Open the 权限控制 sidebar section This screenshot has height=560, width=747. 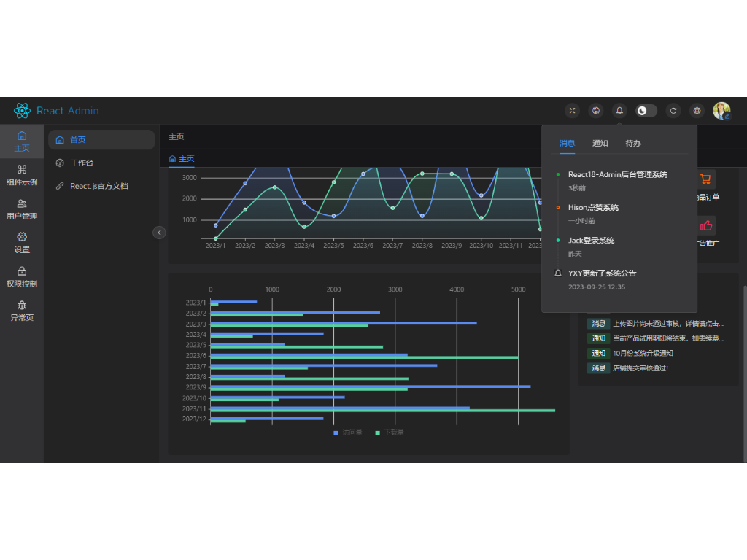22,277
